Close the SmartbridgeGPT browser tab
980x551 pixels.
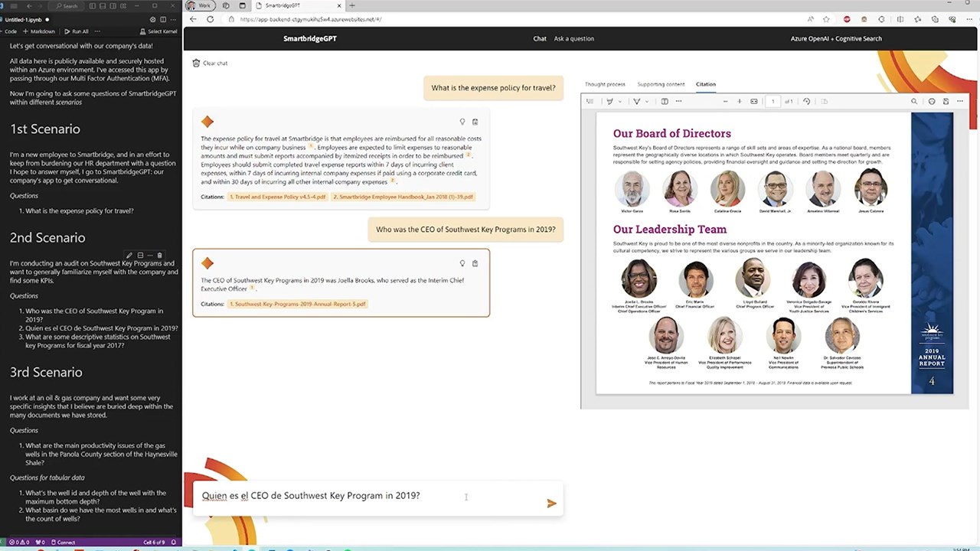pyautogui.click(x=338, y=5)
